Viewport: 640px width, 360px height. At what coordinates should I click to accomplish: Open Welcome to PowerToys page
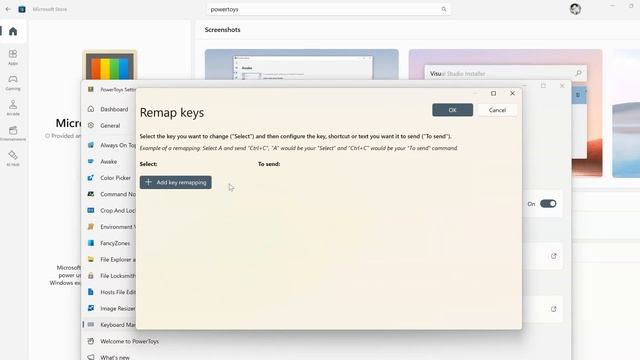[x=129, y=341]
